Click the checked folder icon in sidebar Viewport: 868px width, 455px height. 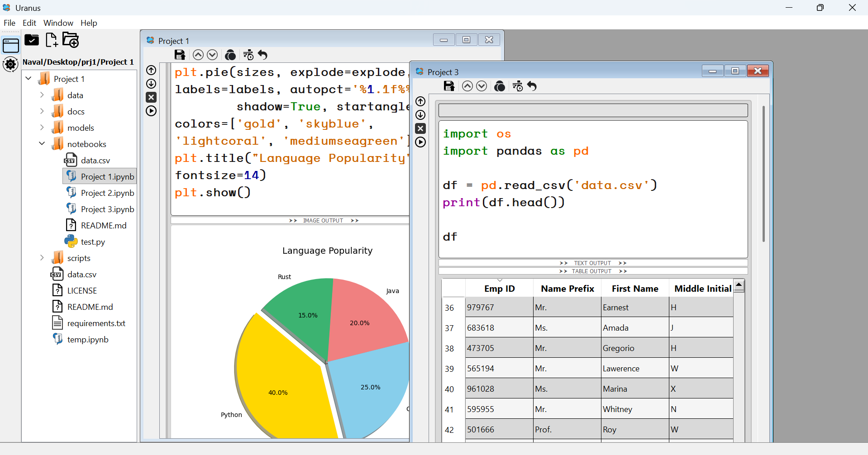[x=32, y=40]
